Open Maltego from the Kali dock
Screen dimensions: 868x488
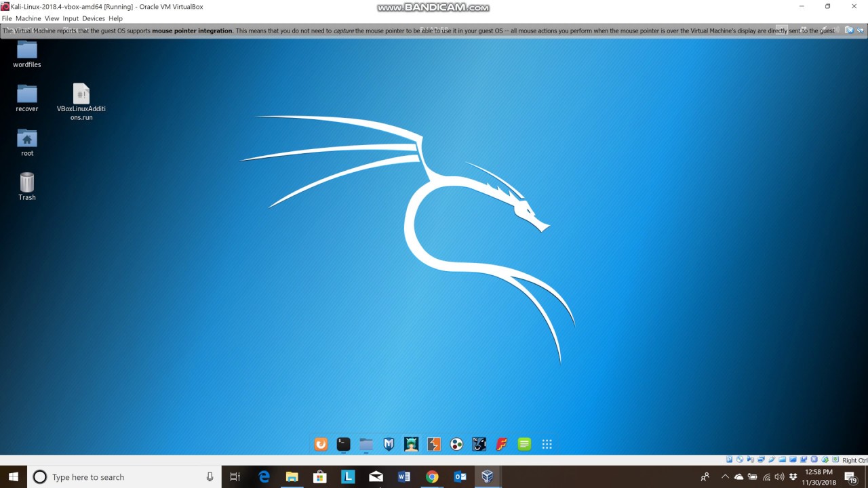click(456, 444)
